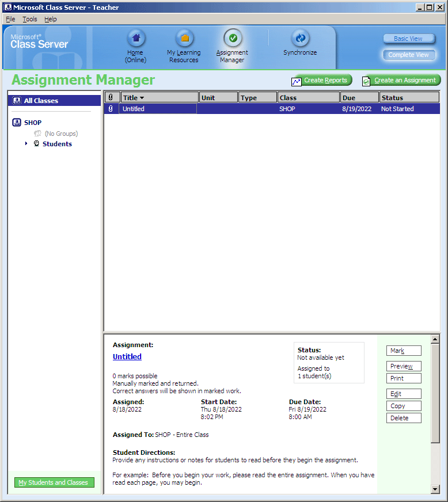Click the Create Reports chart icon
Screen dimensions: 448x502
[296, 82]
